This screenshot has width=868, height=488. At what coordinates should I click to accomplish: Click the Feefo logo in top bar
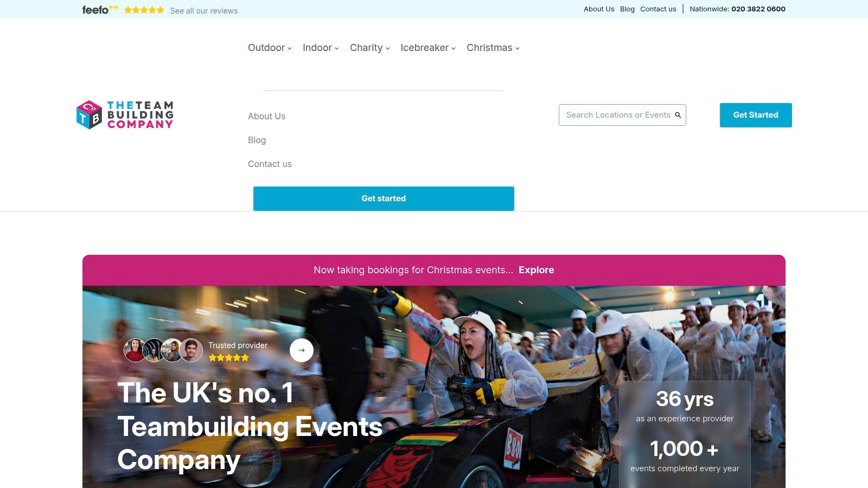(100, 10)
